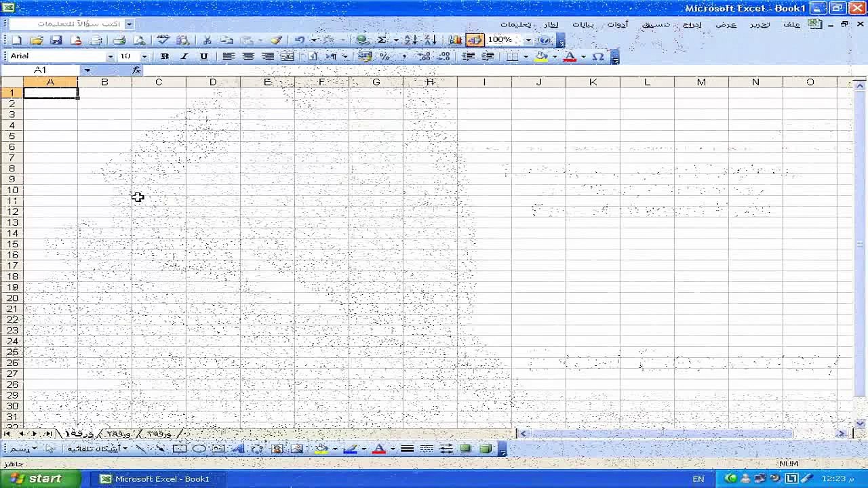Viewport: 868px width, 488px height.
Task: Open the Name Box dropdown arrow
Action: 87,70
